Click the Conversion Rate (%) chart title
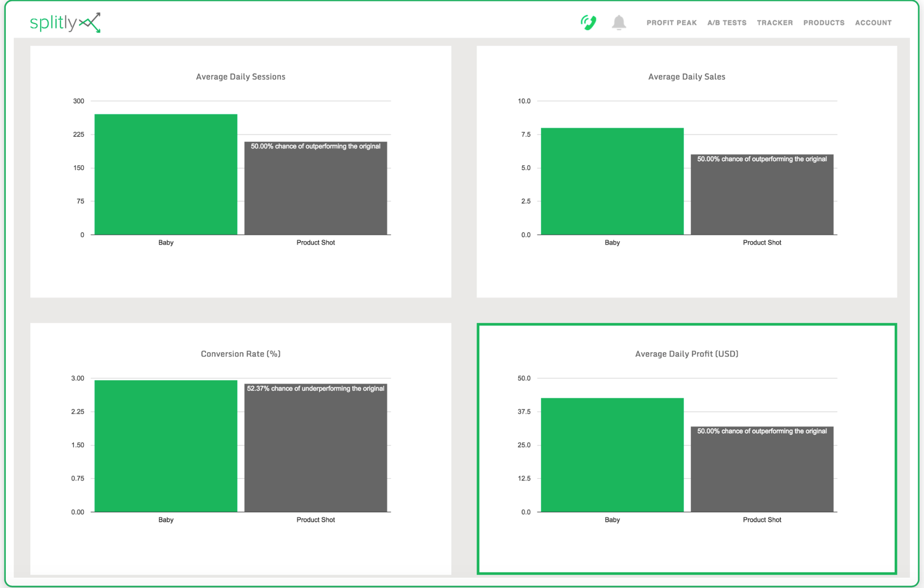 [x=241, y=354]
